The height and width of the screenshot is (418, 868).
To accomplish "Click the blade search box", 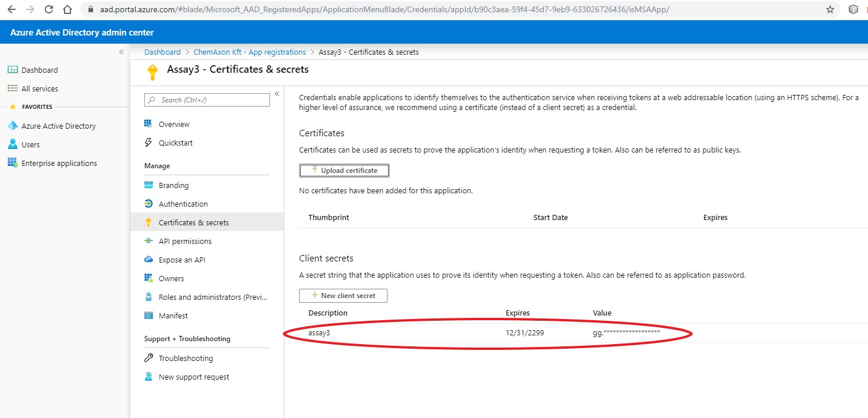I will 207,100.
